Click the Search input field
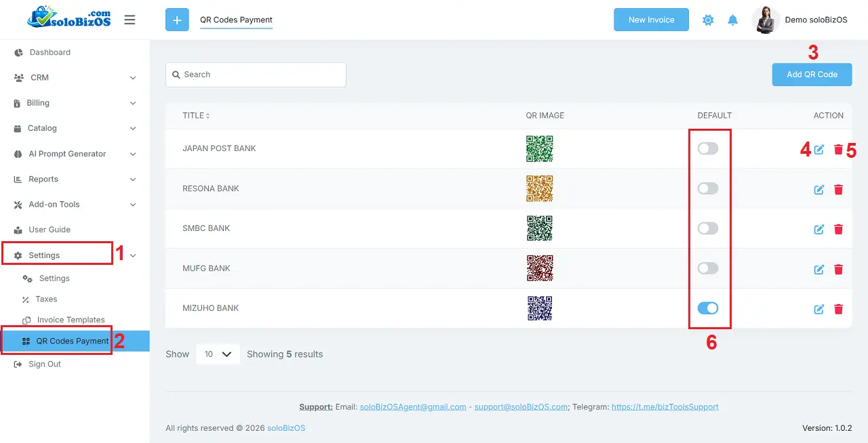 [x=256, y=75]
